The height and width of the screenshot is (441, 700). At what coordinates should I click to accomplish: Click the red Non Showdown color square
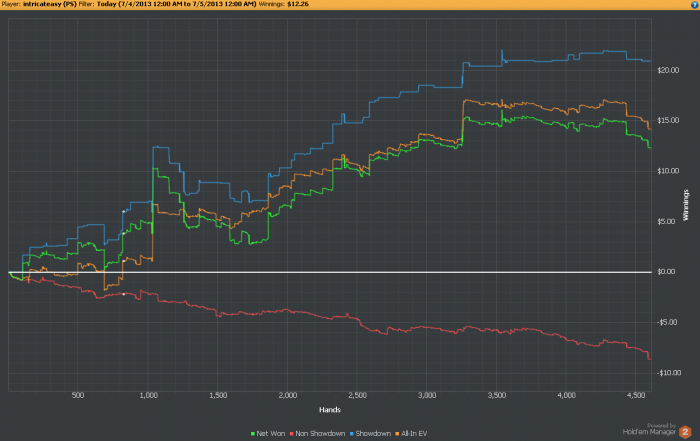click(x=292, y=434)
